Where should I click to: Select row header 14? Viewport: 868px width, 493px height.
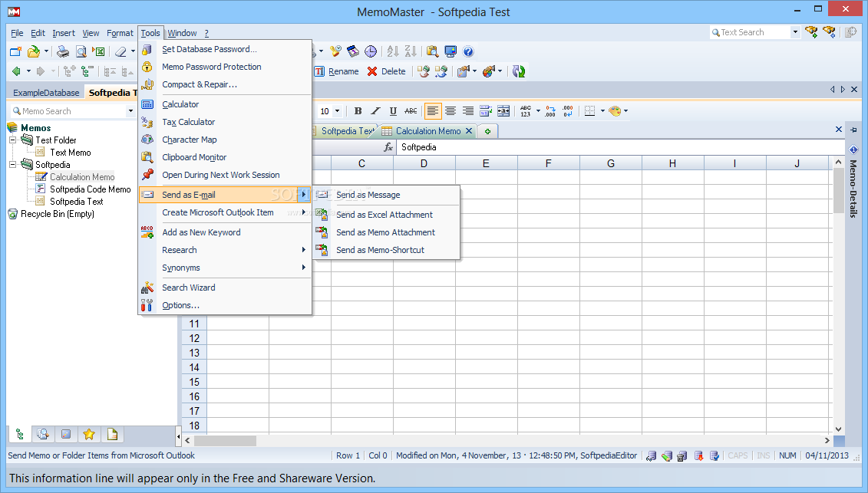point(194,367)
